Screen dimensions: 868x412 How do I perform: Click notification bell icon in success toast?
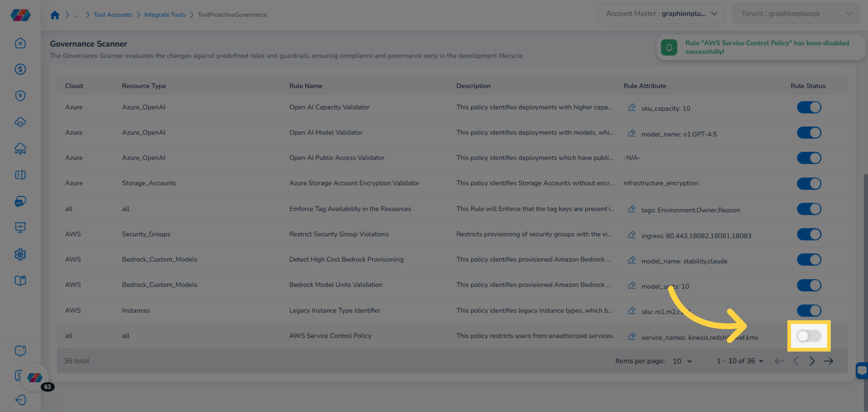tap(669, 47)
